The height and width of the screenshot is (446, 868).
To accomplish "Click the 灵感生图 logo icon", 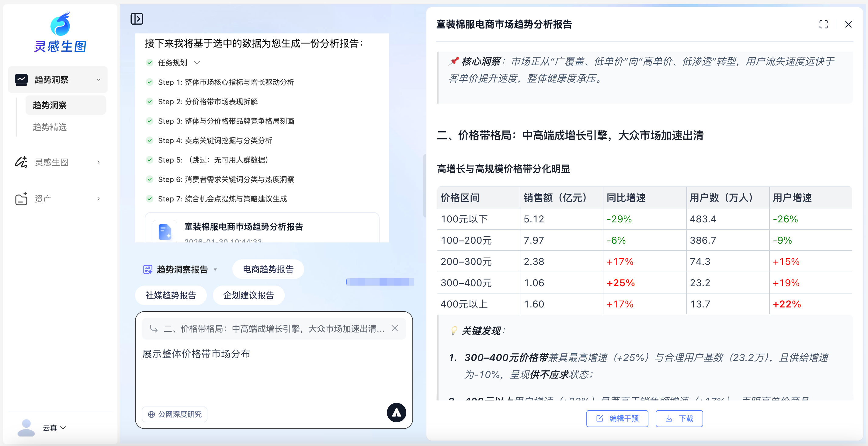I will tap(60, 24).
